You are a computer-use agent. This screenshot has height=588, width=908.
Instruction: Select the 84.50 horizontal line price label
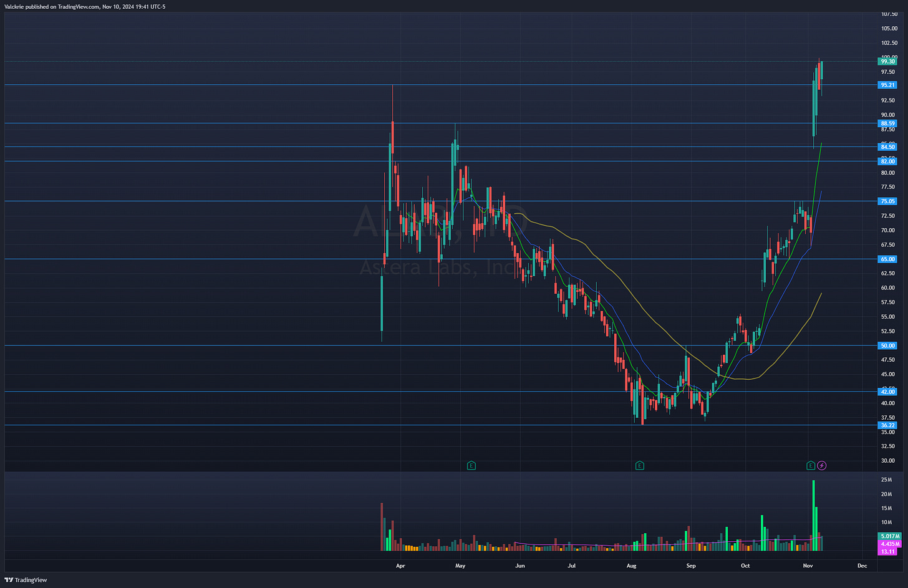887,147
